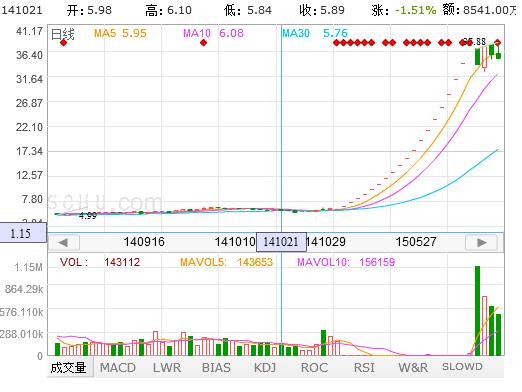Viewport: 522px width, 392px height.
Task: Switch to the MACD indicator tab
Action: [x=118, y=368]
